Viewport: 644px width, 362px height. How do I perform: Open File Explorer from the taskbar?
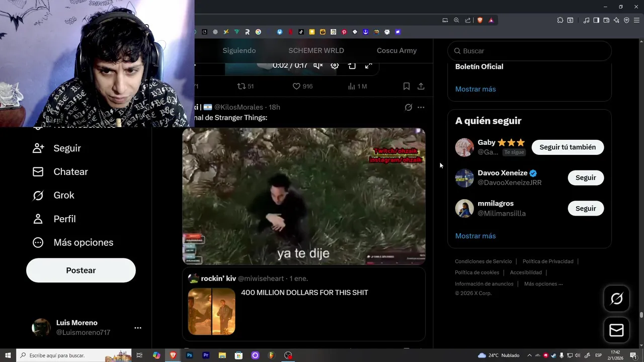pyautogui.click(x=222, y=355)
